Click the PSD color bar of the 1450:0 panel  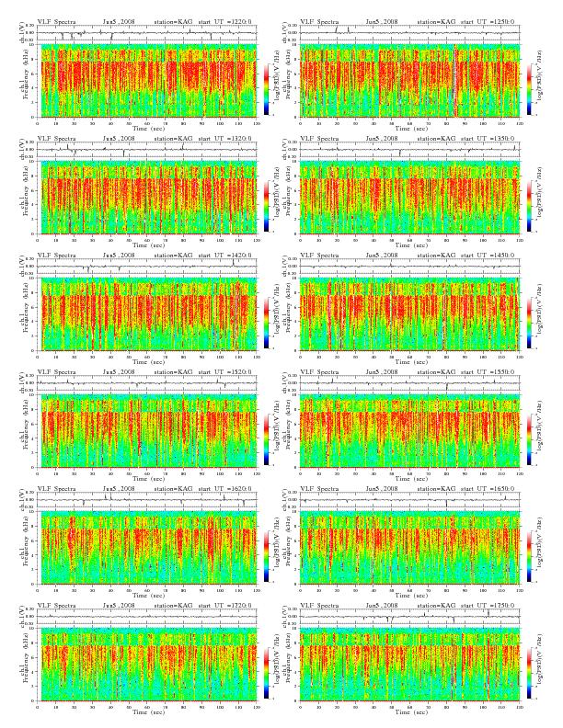(529, 323)
